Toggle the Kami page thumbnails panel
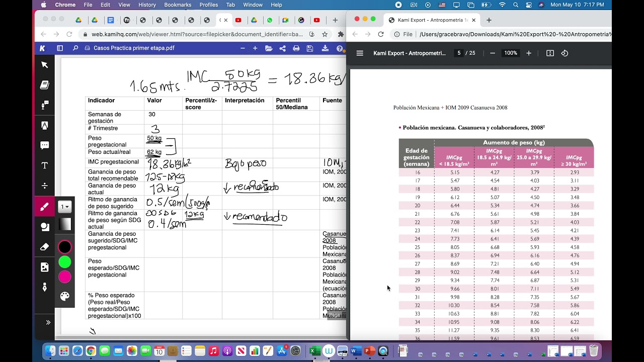Viewport: 644px width, 362px height. [60, 48]
